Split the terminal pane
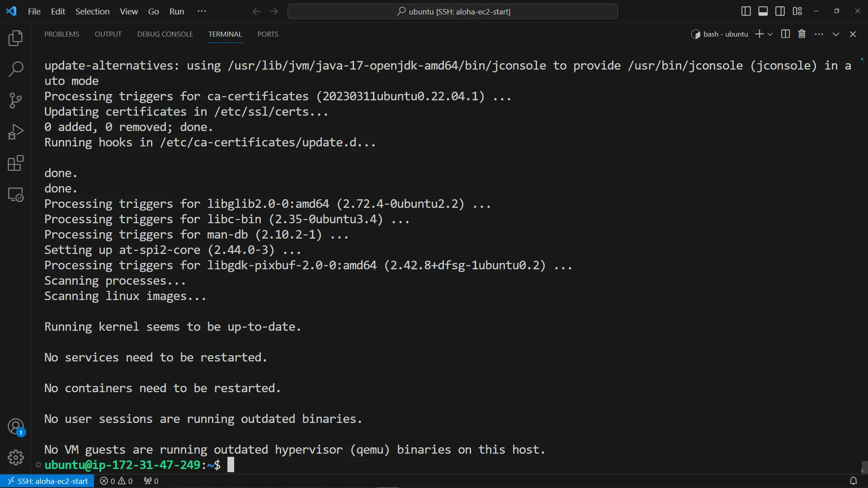Screen dimensions: 868x488 pyautogui.click(x=785, y=34)
